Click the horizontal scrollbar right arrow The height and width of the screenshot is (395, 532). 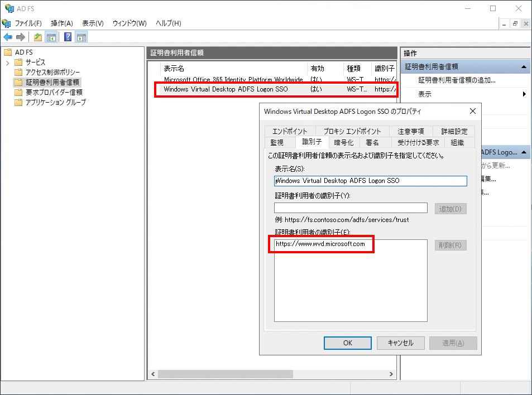pos(391,374)
